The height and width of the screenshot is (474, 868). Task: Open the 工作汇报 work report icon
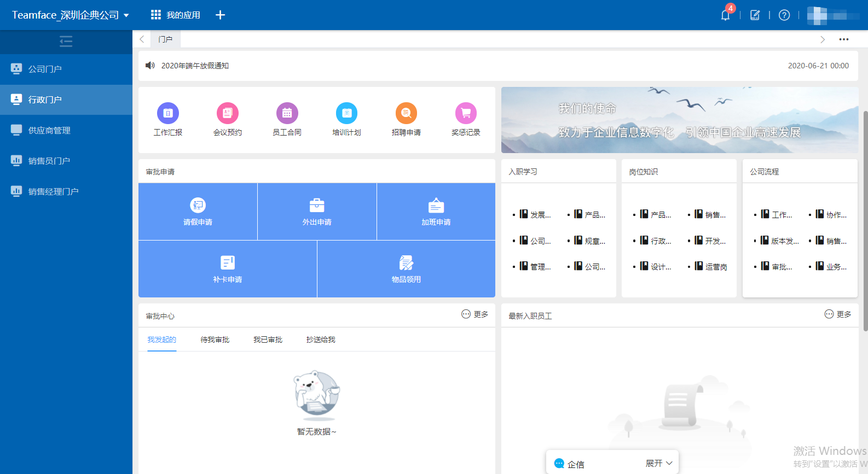click(168, 114)
